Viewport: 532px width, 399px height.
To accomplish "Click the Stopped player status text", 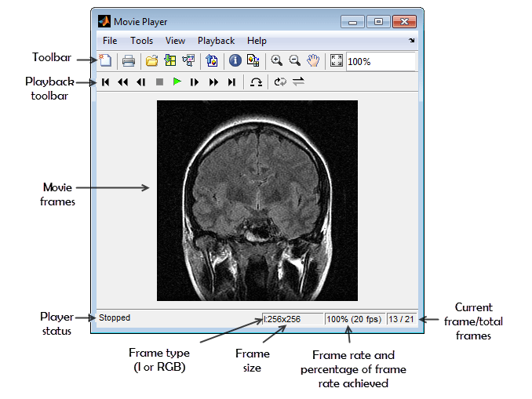I will coord(115,317).
